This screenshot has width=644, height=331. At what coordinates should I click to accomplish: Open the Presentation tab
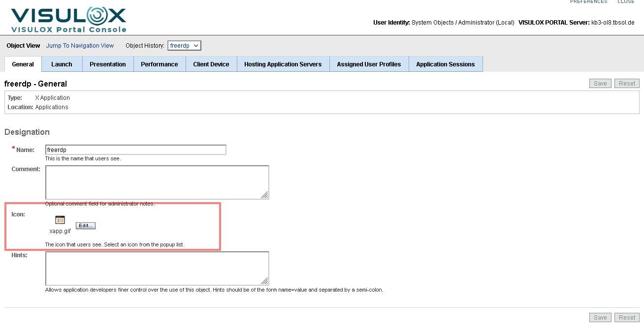click(107, 64)
